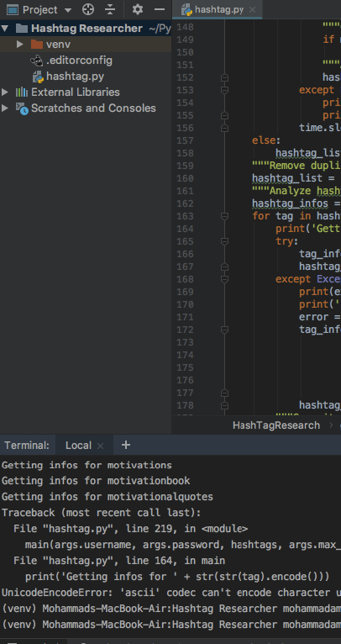341x644 pixels.
Task: Hide the Project tool window with minus icon
Action: tap(160, 9)
